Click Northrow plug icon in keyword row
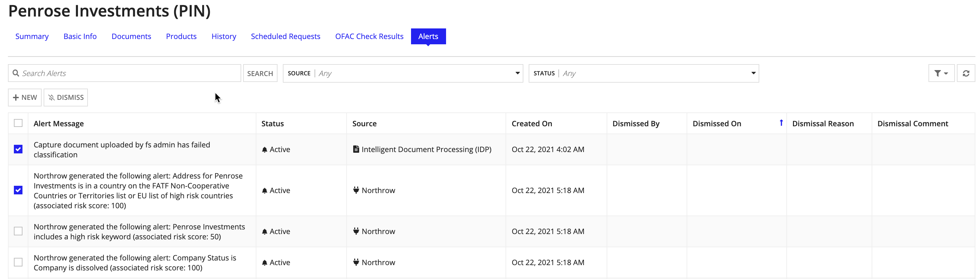The height and width of the screenshot is (279, 980). coord(356,231)
